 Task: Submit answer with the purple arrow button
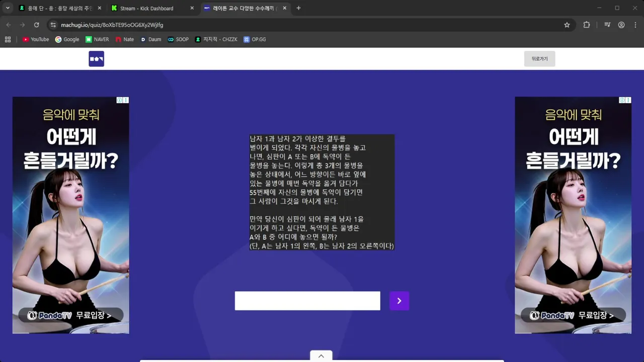click(399, 301)
